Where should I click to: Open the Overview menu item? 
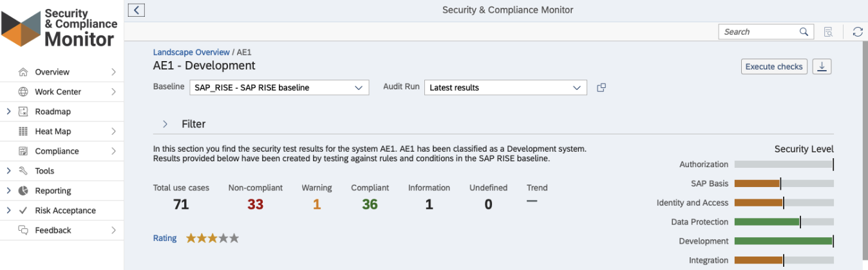(x=62, y=72)
